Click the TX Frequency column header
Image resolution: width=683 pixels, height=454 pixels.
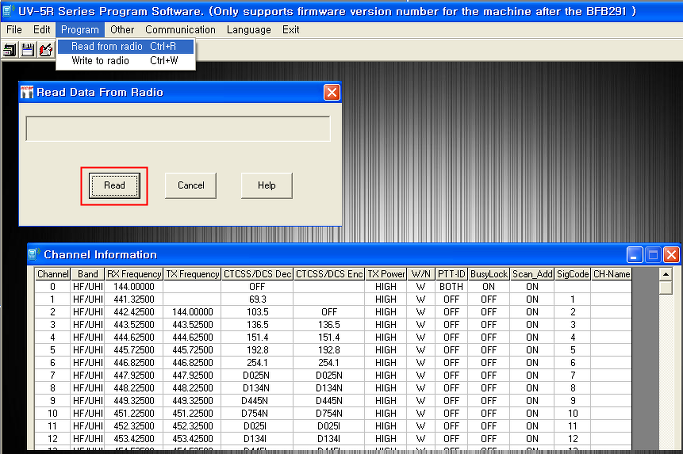click(193, 274)
